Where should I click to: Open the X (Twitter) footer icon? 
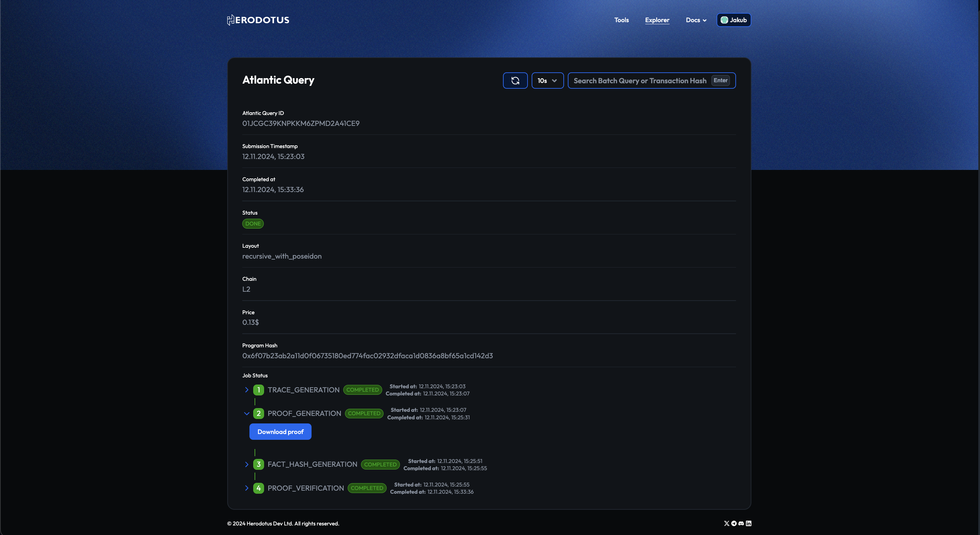[726, 524]
